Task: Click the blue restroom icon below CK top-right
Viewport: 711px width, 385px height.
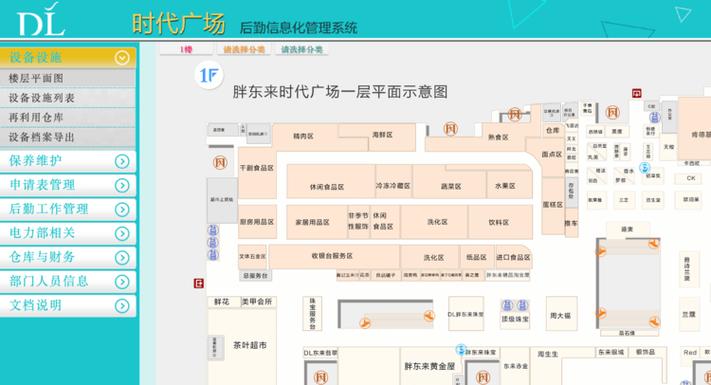Action: tap(654, 118)
